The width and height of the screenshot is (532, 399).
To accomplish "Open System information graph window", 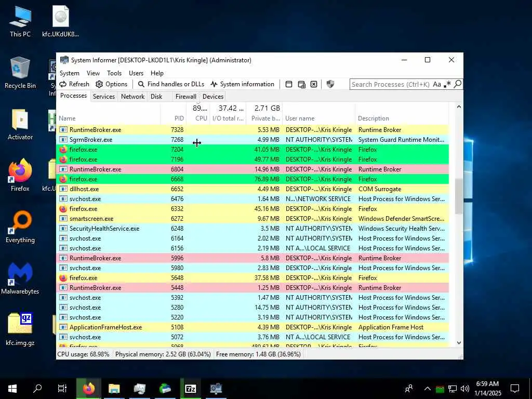I will tap(242, 84).
